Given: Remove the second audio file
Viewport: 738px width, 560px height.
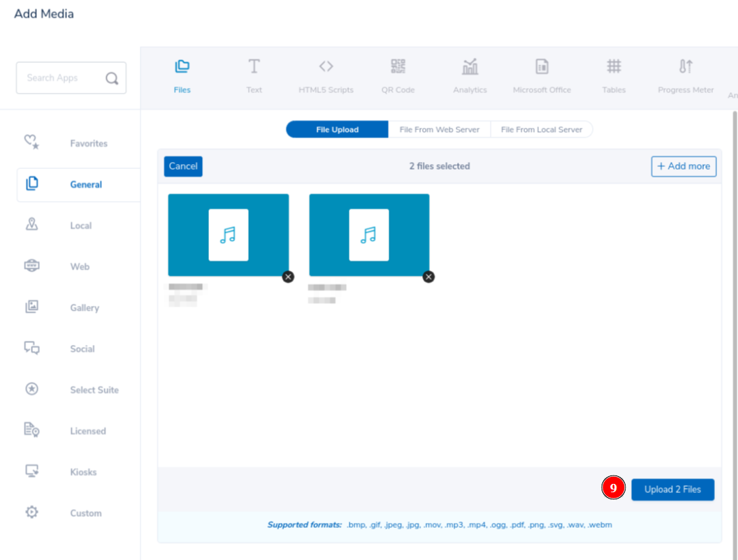Looking at the screenshot, I should [x=428, y=277].
